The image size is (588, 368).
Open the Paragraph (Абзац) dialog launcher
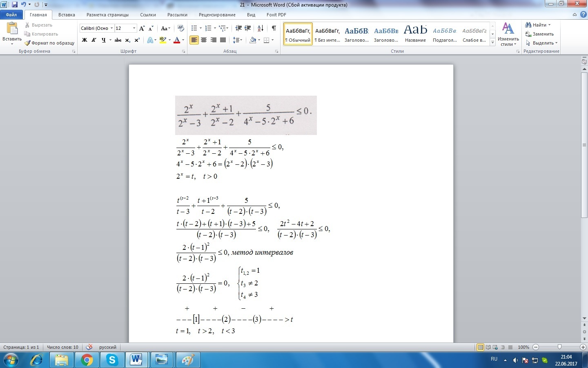277,52
